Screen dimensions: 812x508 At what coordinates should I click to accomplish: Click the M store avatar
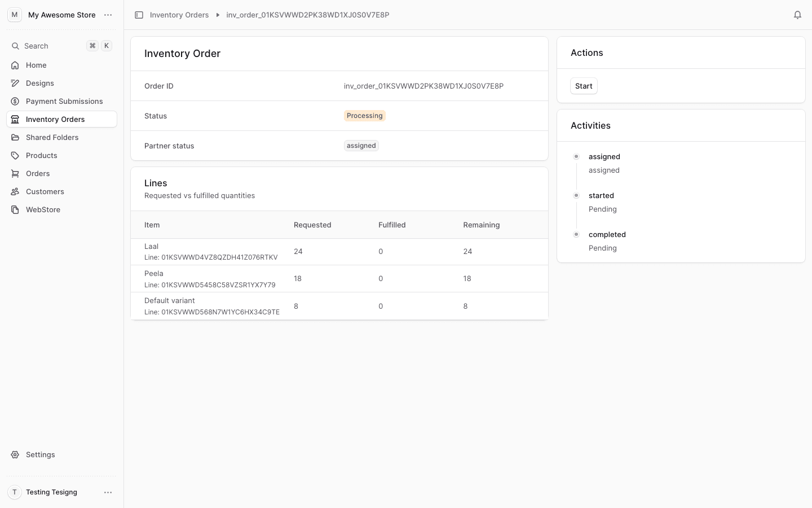pyautogui.click(x=15, y=15)
